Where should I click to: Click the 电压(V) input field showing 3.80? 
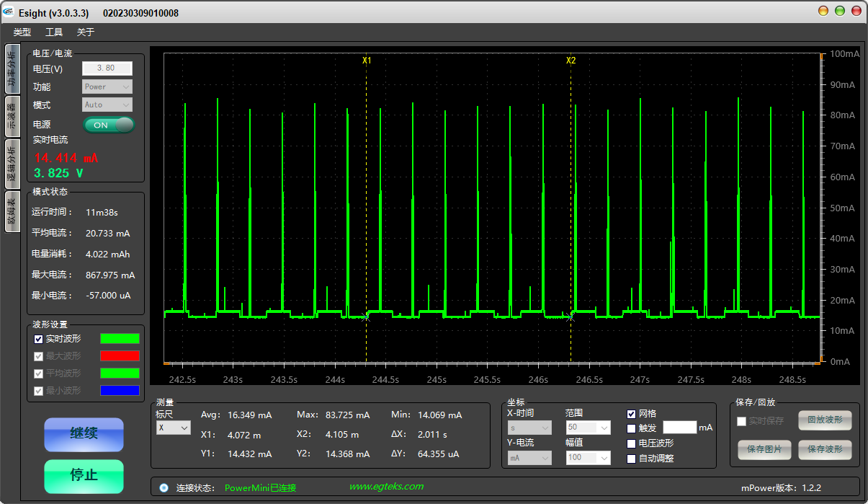(x=107, y=68)
